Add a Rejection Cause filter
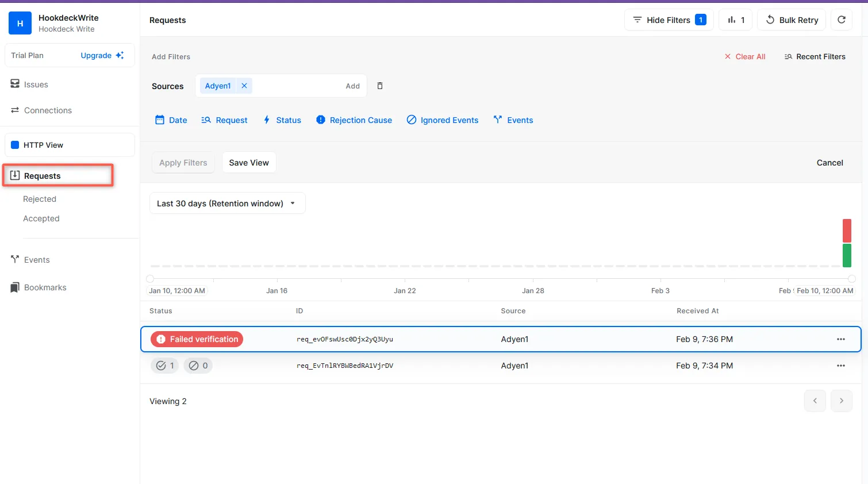868x484 pixels. (x=354, y=120)
